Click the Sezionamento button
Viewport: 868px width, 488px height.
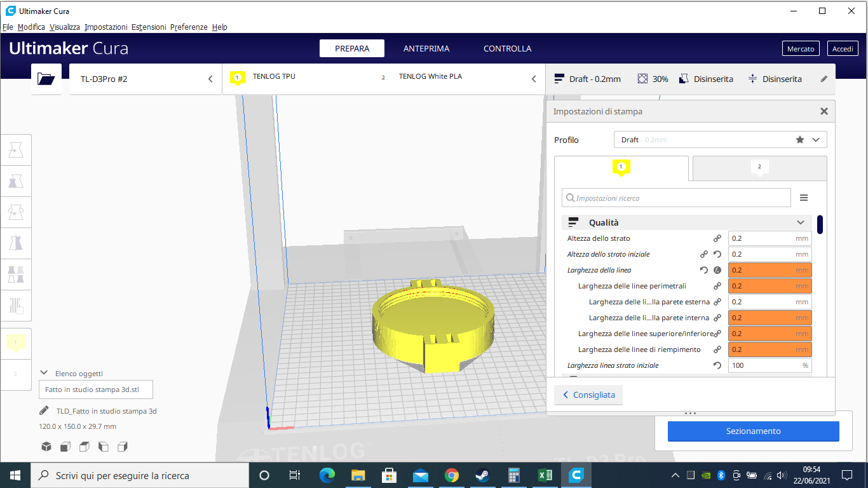coord(753,431)
